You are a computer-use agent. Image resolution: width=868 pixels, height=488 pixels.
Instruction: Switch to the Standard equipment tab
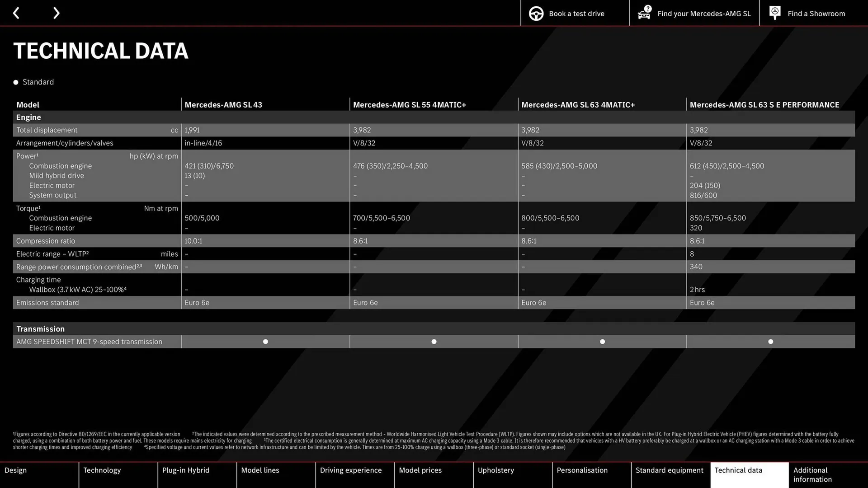coord(670,470)
